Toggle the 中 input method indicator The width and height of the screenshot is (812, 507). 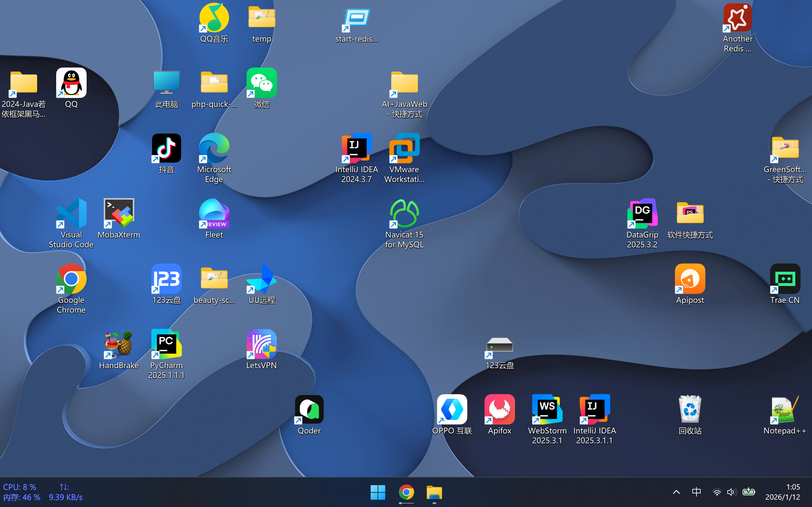click(x=696, y=492)
